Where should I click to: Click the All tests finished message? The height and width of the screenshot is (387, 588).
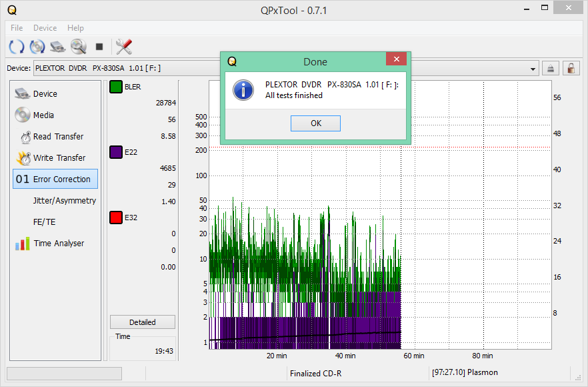[x=293, y=95]
